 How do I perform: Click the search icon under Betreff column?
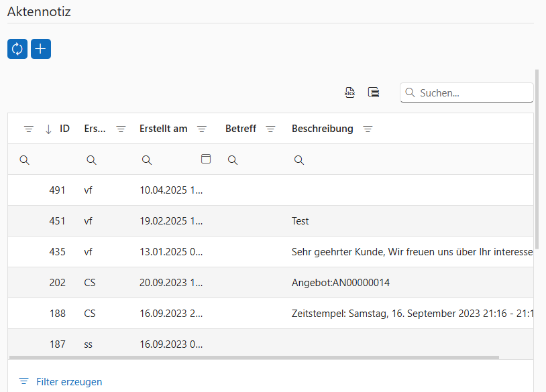click(233, 160)
